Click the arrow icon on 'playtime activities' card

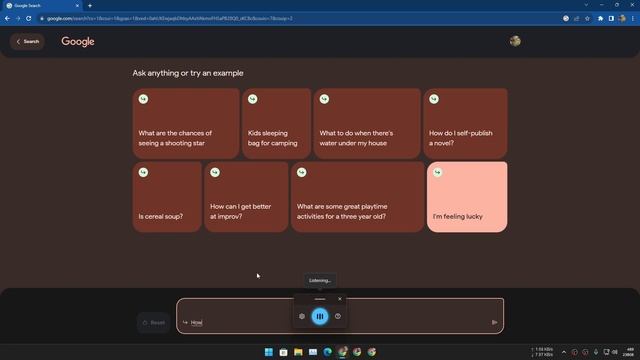click(302, 172)
